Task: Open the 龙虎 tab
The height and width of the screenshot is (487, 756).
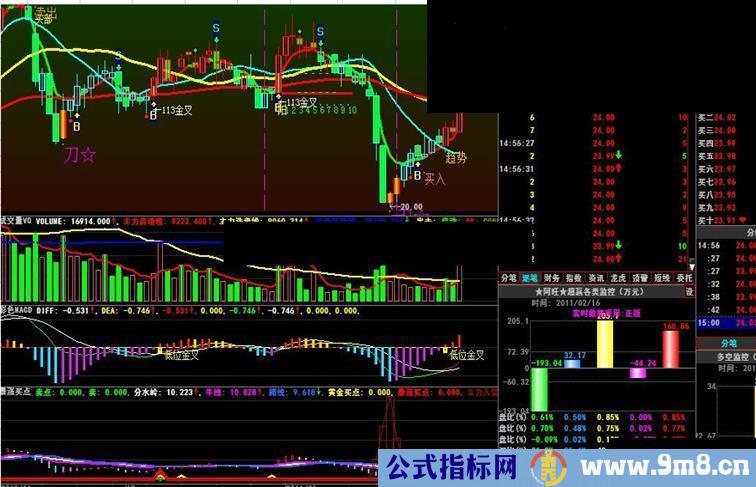Action: pyautogui.click(x=617, y=279)
